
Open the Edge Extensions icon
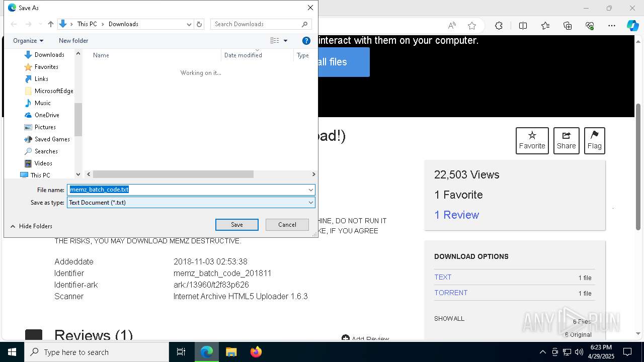pos(499,26)
